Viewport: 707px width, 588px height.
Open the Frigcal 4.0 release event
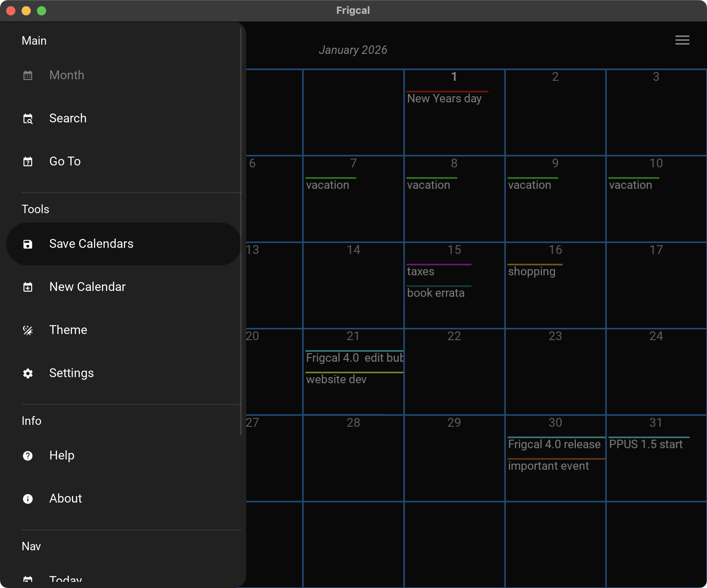(x=554, y=444)
